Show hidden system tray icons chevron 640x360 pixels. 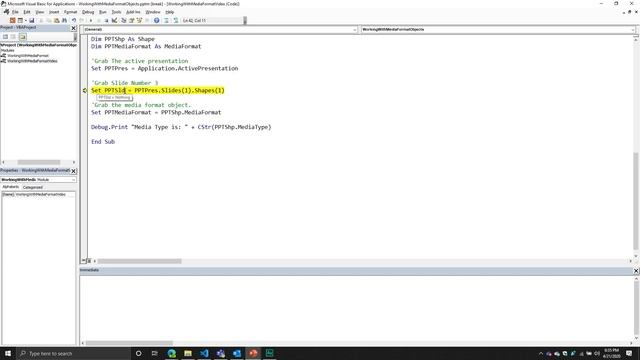click(541, 353)
